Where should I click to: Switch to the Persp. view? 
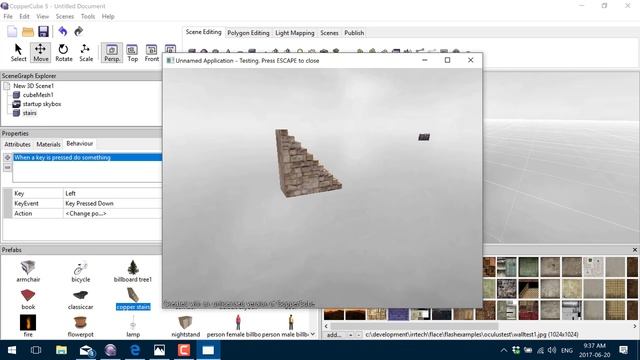(x=112, y=53)
